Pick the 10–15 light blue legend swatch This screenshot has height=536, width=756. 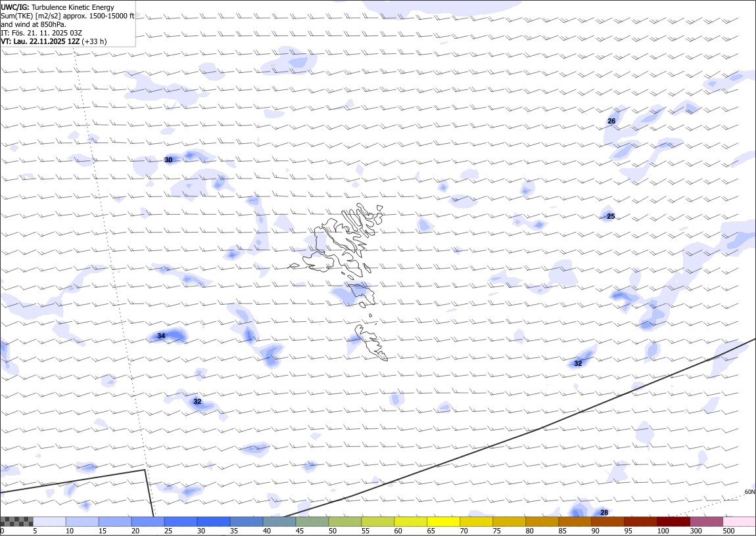[x=82, y=522]
